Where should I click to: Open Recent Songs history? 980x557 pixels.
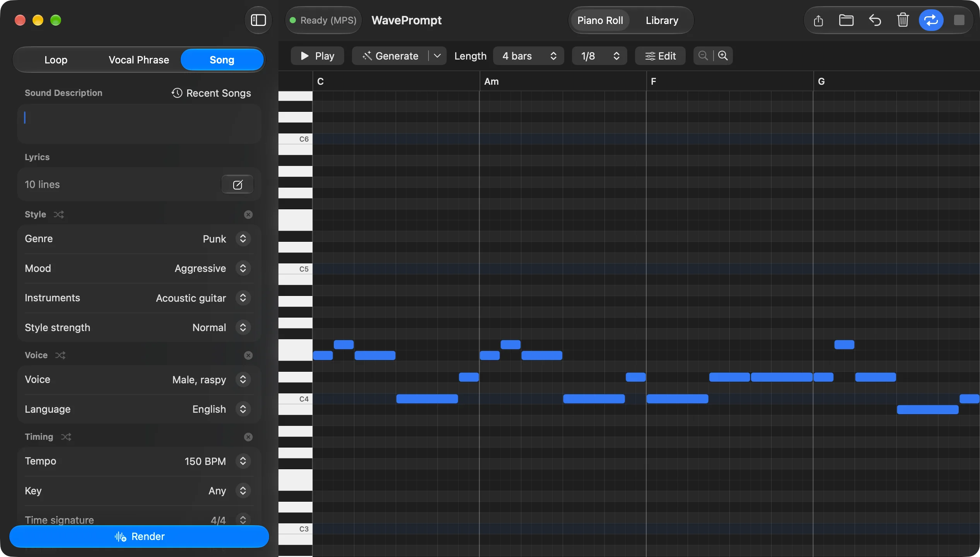[211, 93]
